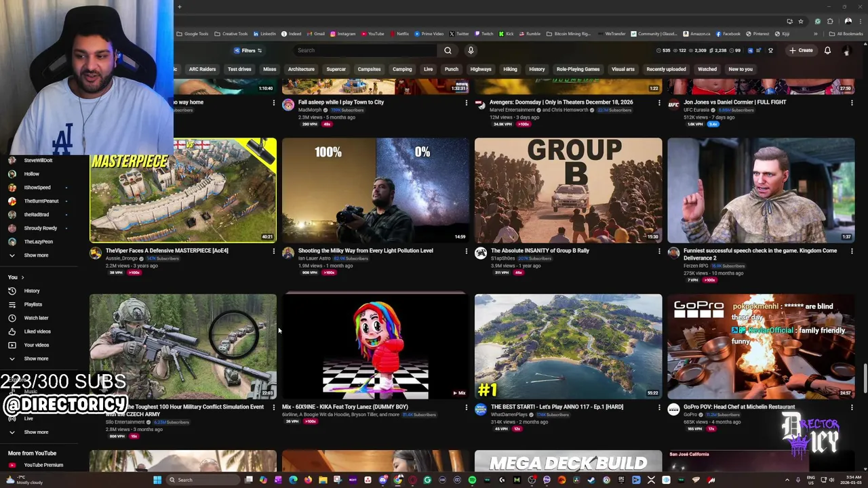Select the Hiking chip
The height and width of the screenshot is (488, 868).
(x=510, y=69)
